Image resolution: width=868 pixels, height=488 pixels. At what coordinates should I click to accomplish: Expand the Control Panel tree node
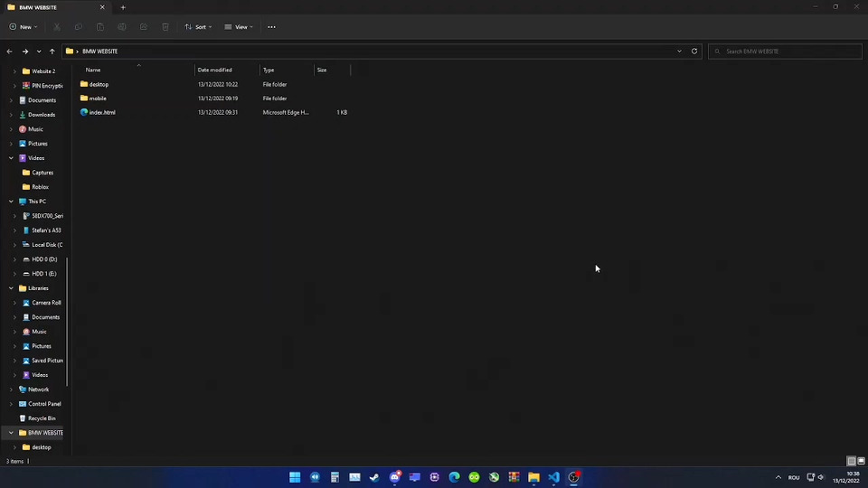(11, 404)
